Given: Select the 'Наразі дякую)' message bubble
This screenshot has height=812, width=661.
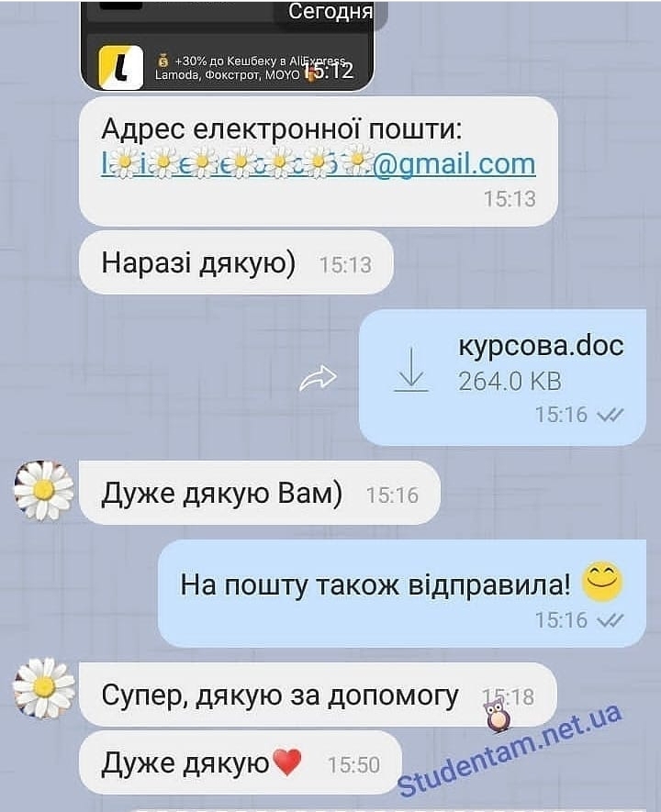Looking at the screenshot, I should [236, 262].
